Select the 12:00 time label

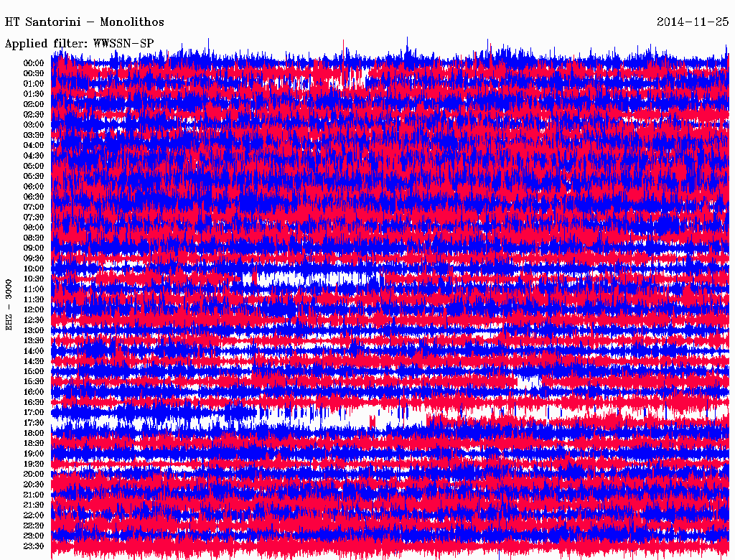(34, 310)
